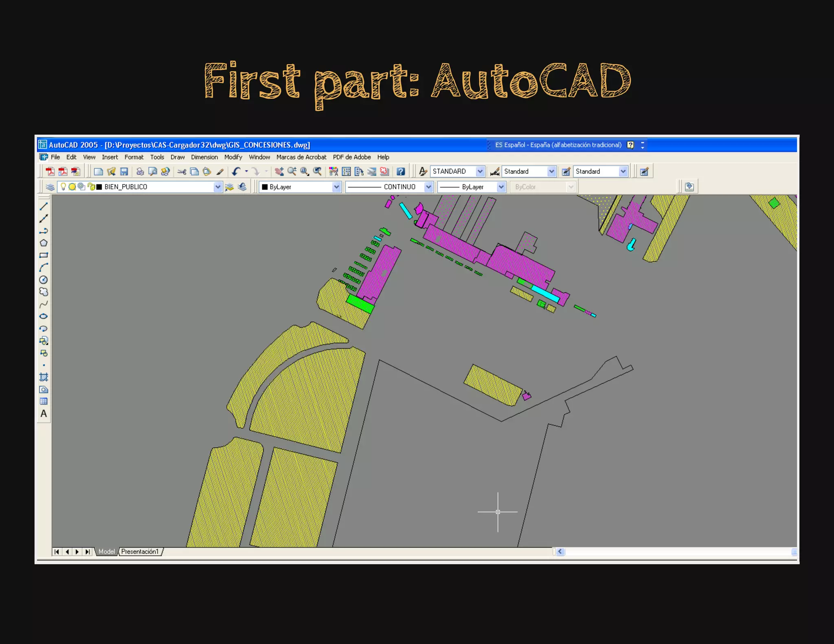Click the Help question mark icon
Screen dimensions: 834x644
tap(401, 171)
